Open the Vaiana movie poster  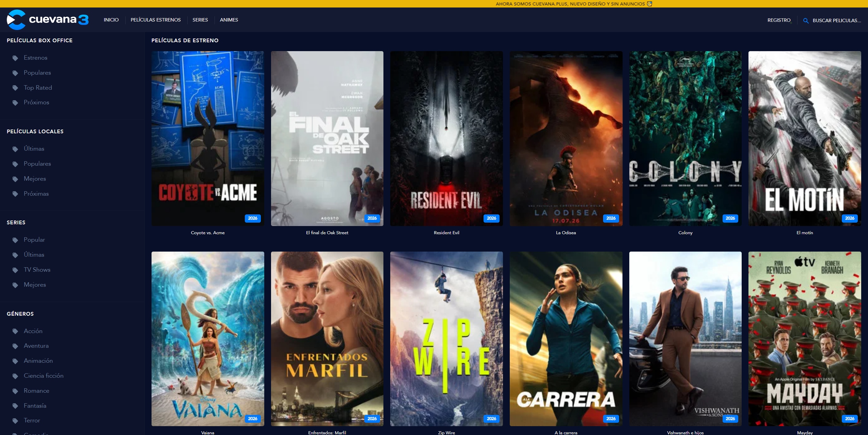pos(208,339)
